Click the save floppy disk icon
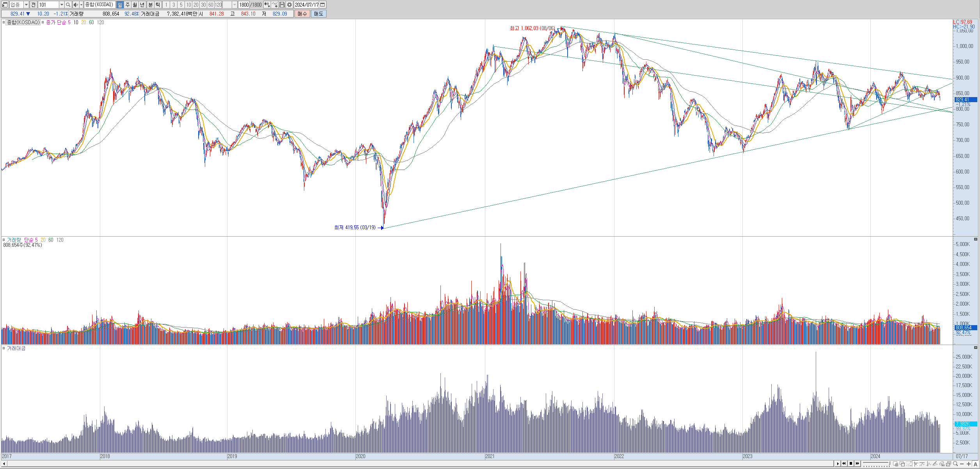980x469 pixels. click(282, 5)
